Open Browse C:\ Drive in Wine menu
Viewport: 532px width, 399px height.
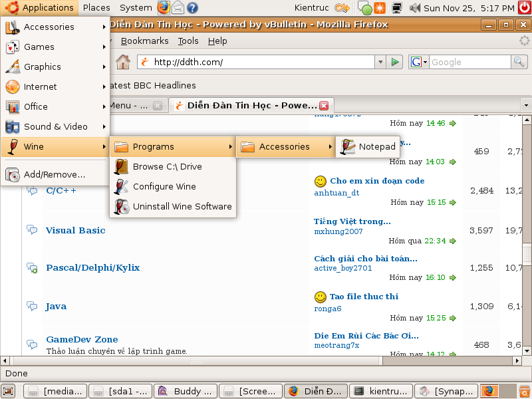(x=167, y=167)
